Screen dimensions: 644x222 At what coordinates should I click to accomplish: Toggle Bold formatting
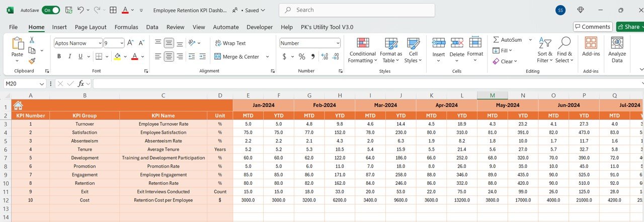click(59, 57)
